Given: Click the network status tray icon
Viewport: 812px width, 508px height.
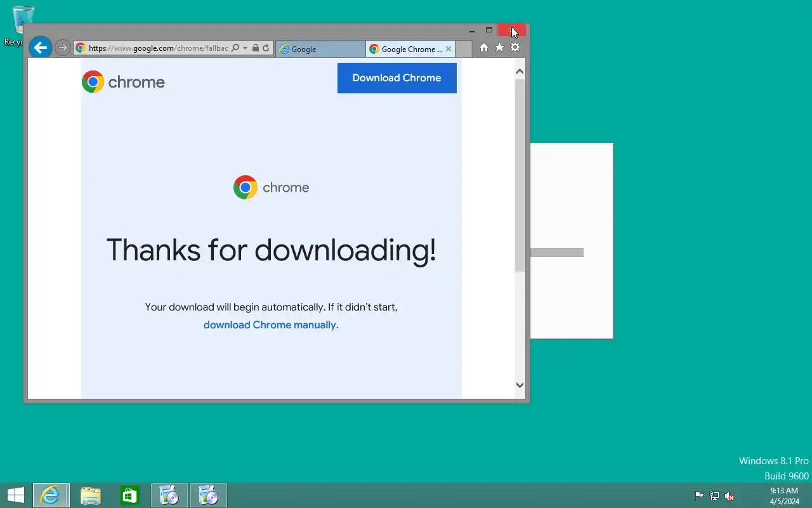Looking at the screenshot, I should click(x=714, y=496).
